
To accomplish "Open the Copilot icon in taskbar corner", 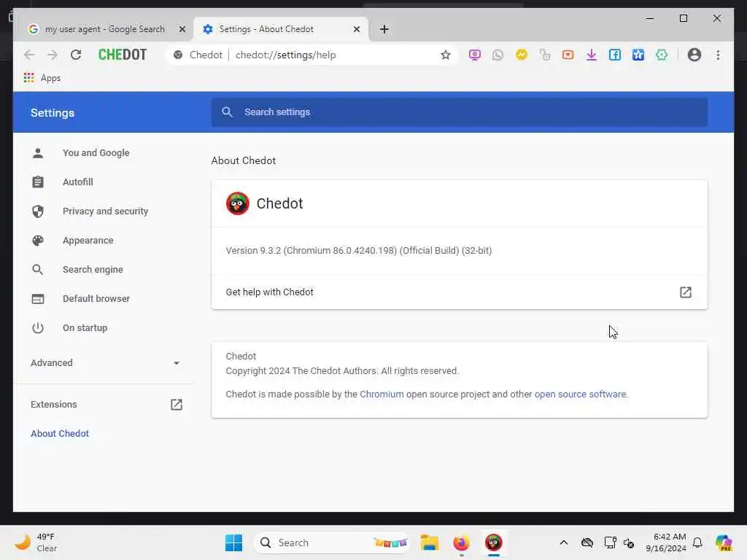I will click(x=723, y=542).
